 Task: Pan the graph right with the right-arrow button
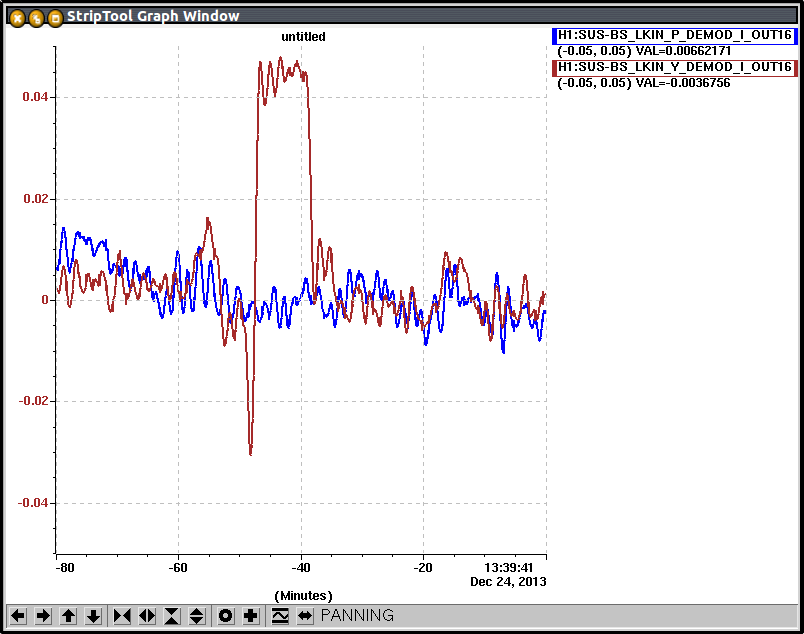pyautogui.click(x=44, y=616)
